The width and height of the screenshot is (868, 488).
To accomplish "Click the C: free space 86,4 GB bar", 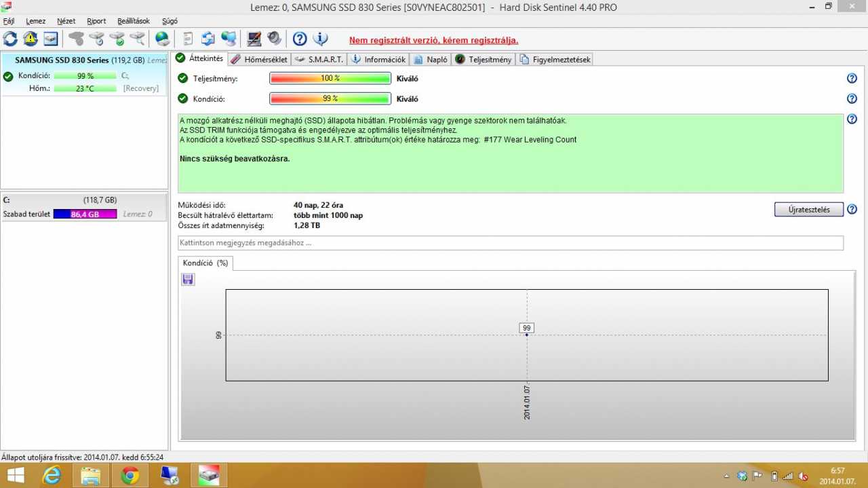I will [x=85, y=214].
